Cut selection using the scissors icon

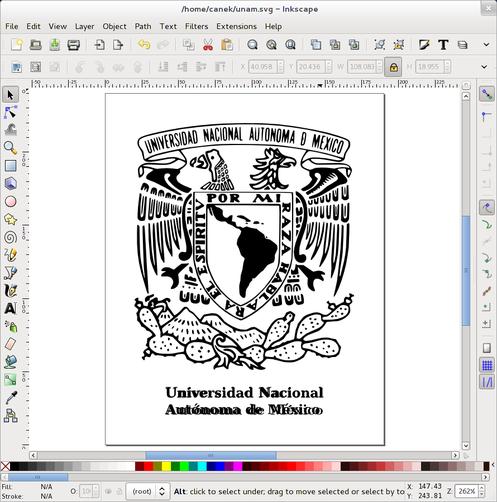pyautogui.click(x=208, y=44)
